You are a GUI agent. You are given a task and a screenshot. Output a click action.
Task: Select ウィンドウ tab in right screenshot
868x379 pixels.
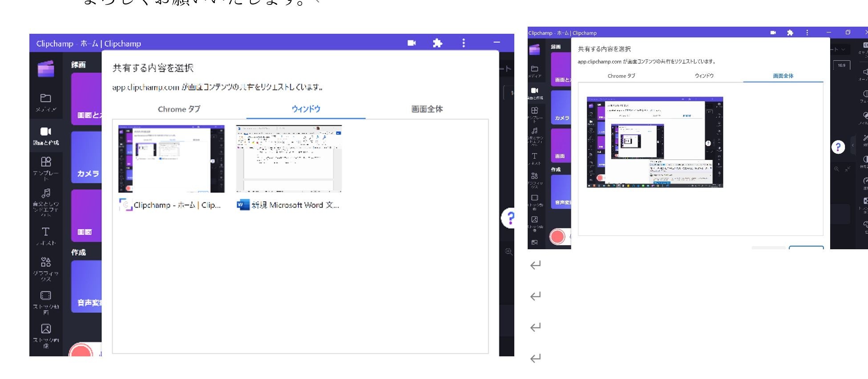704,76
